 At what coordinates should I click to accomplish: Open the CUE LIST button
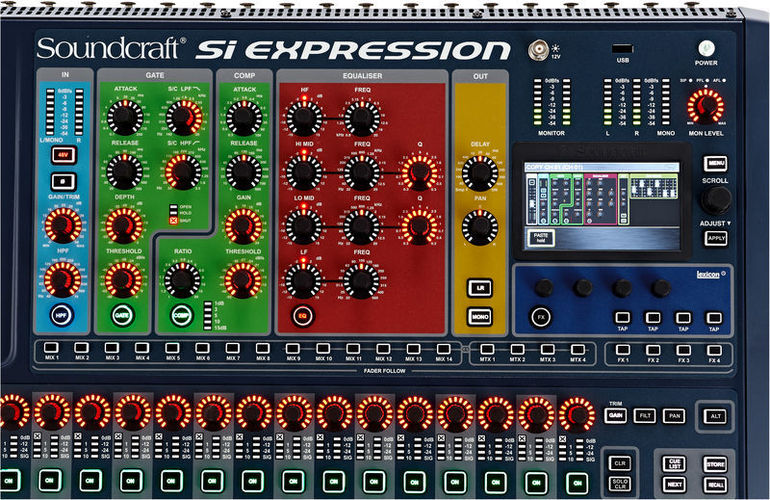coord(674,464)
